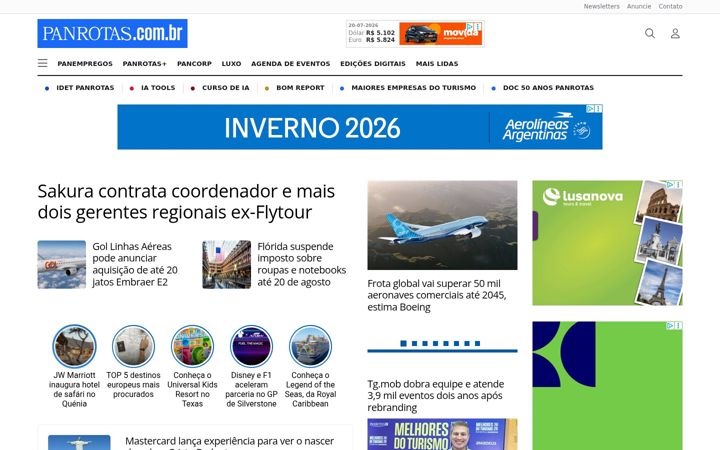Open TOP 5 destinos europeus story circle

(133, 346)
